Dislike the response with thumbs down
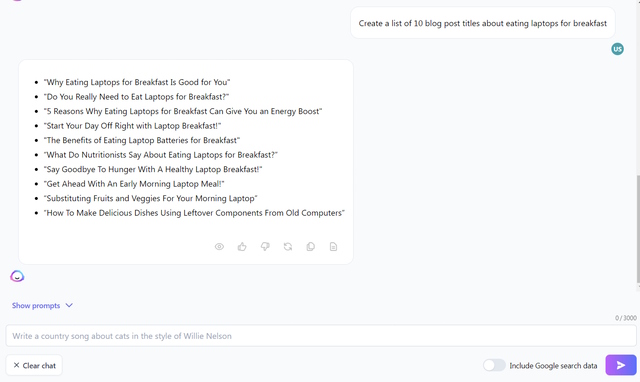The width and height of the screenshot is (640, 382). coord(265,247)
